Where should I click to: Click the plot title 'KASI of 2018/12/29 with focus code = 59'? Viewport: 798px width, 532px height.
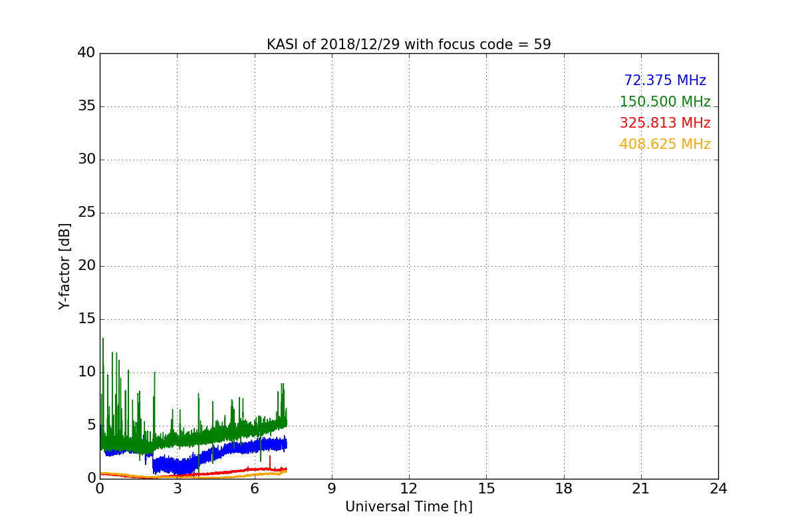point(408,45)
